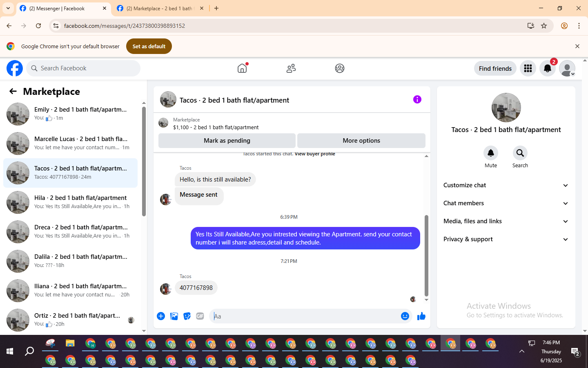Open Windows notification center
Image resolution: width=588 pixels, height=368 pixels.
click(x=575, y=352)
